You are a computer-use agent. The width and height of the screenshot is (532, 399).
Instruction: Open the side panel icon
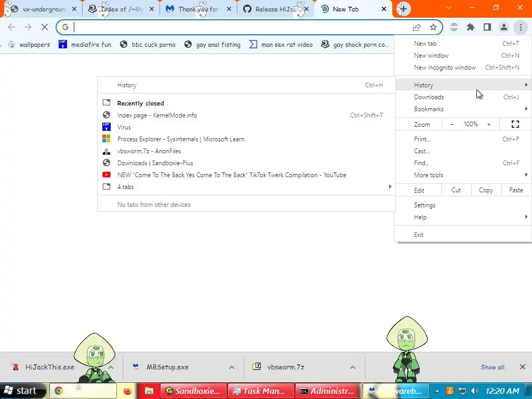tap(487, 27)
